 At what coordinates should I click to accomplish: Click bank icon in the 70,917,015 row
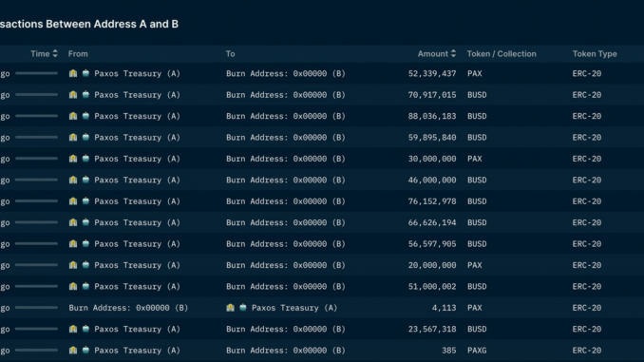(x=73, y=95)
